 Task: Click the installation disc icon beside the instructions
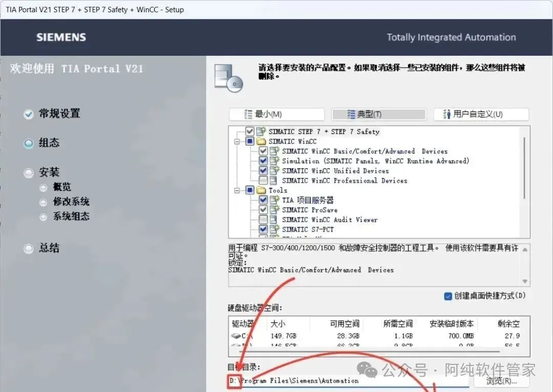pyautogui.click(x=228, y=78)
